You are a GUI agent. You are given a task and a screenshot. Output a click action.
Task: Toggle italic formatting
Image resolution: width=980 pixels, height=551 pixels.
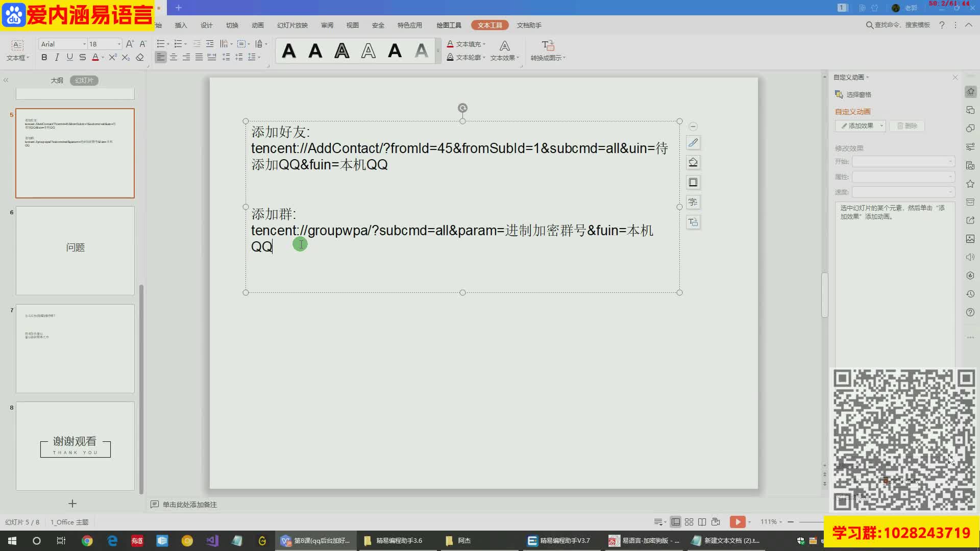(x=57, y=57)
